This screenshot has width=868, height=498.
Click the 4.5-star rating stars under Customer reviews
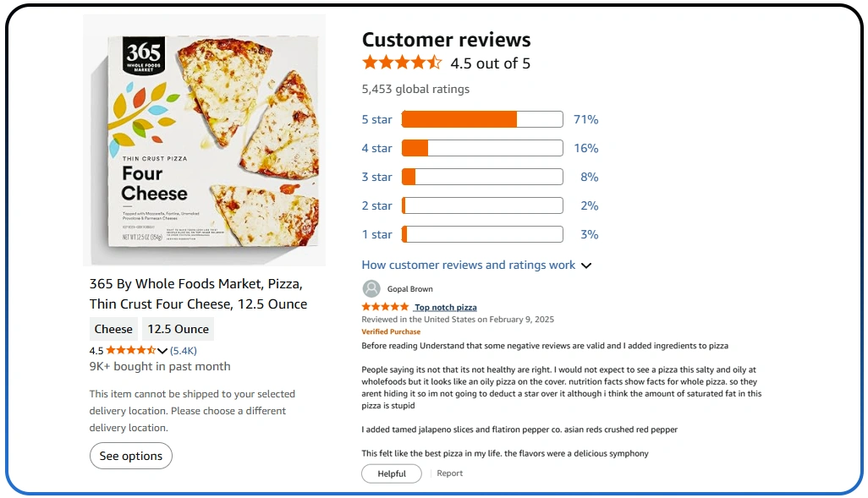coord(402,62)
